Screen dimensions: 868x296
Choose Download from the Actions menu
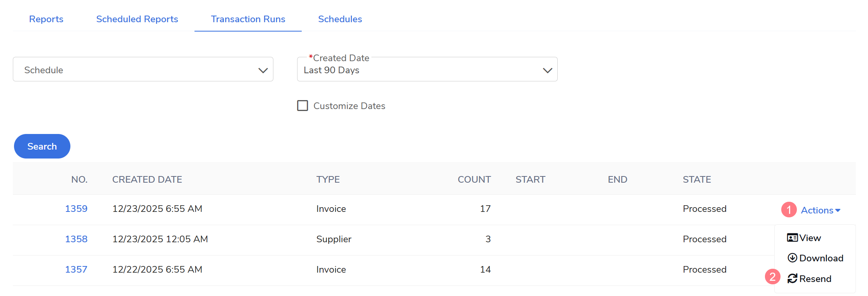pyautogui.click(x=821, y=258)
